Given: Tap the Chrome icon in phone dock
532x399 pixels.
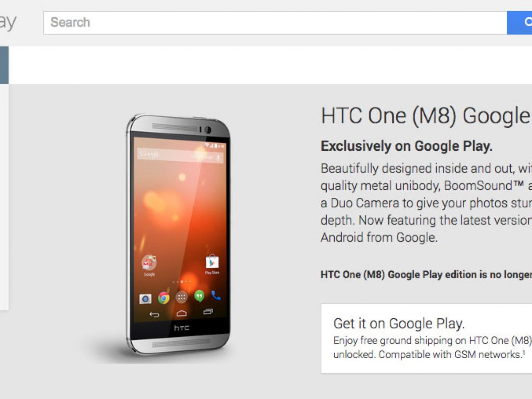Looking at the screenshot, I should point(164,298).
